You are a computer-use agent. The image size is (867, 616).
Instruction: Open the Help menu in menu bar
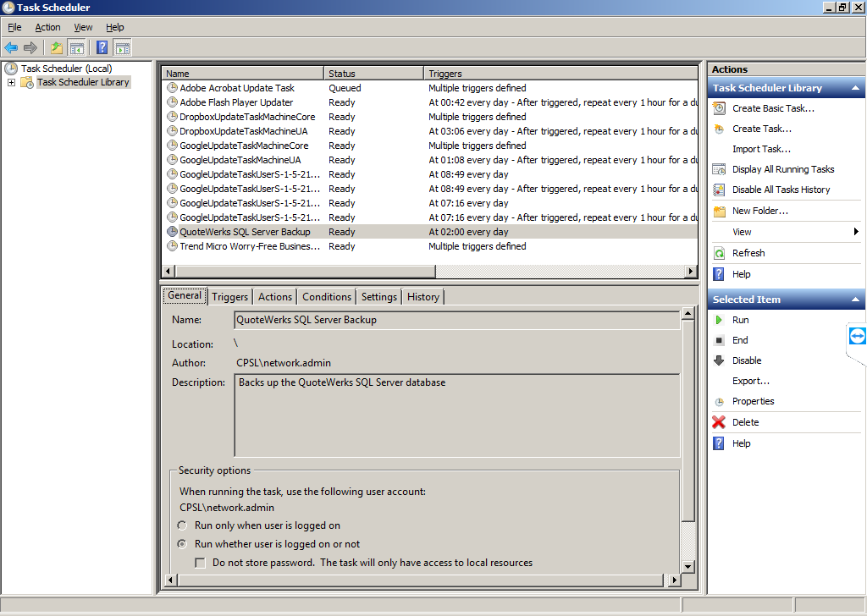tap(115, 27)
